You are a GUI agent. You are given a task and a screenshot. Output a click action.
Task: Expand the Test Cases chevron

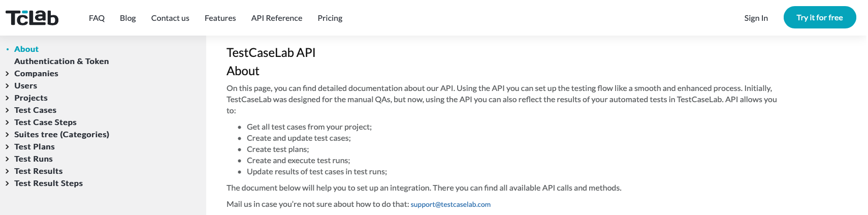[7, 110]
